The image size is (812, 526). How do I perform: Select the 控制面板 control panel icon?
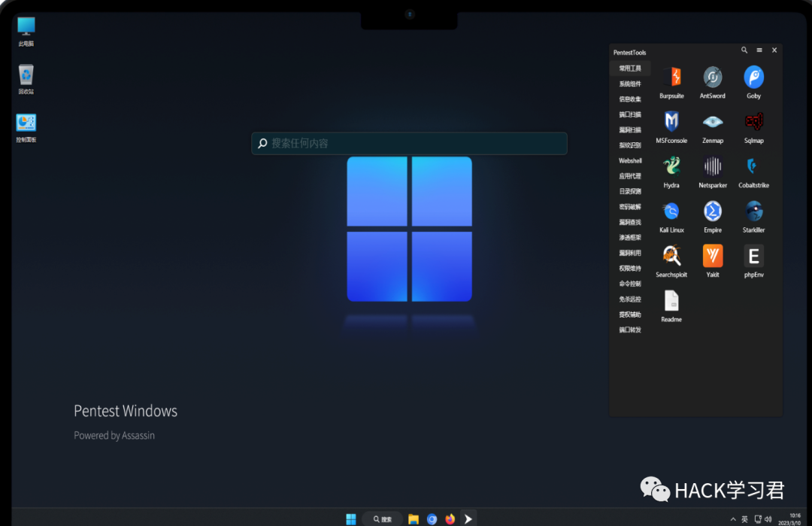[26, 127]
